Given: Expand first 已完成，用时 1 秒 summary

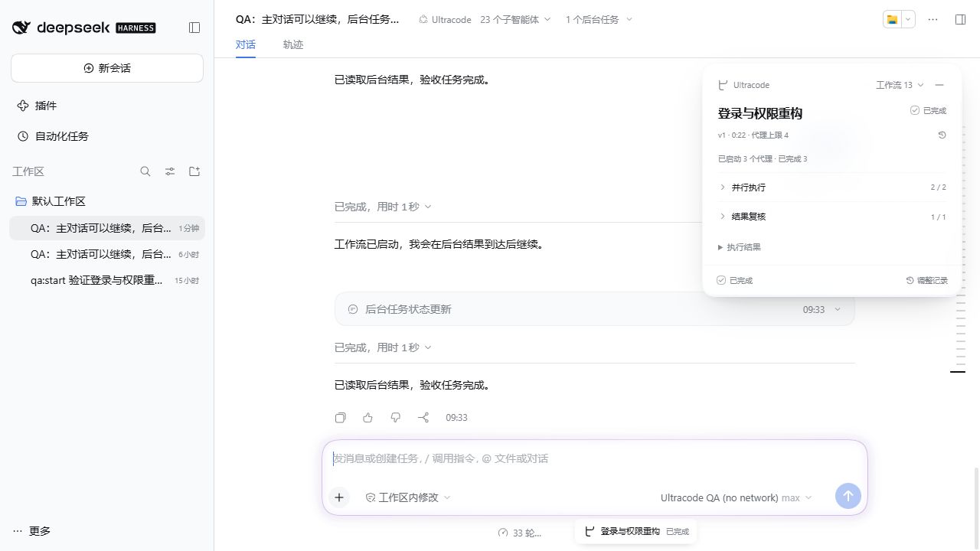Looking at the screenshot, I should (383, 207).
